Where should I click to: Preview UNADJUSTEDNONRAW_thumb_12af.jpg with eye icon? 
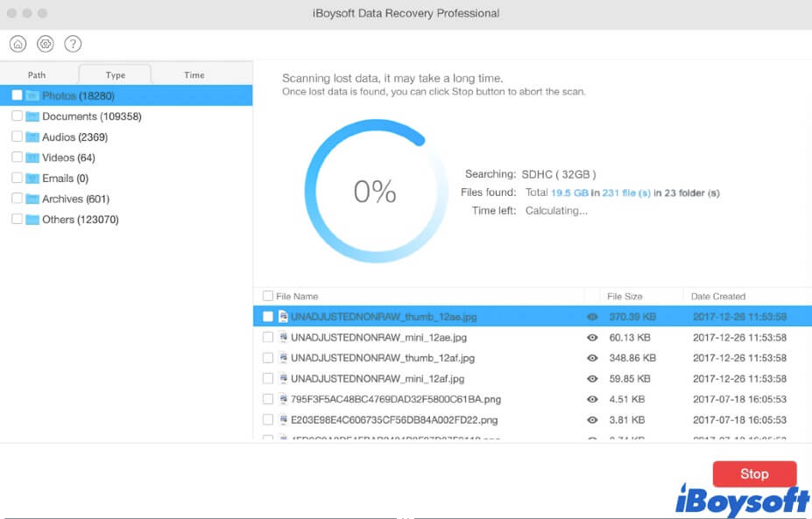pos(592,358)
